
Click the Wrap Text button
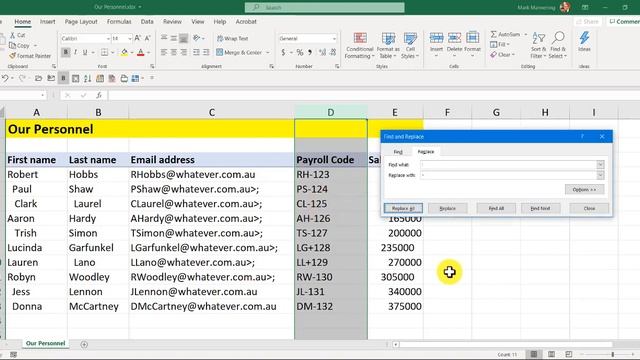(x=232, y=38)
